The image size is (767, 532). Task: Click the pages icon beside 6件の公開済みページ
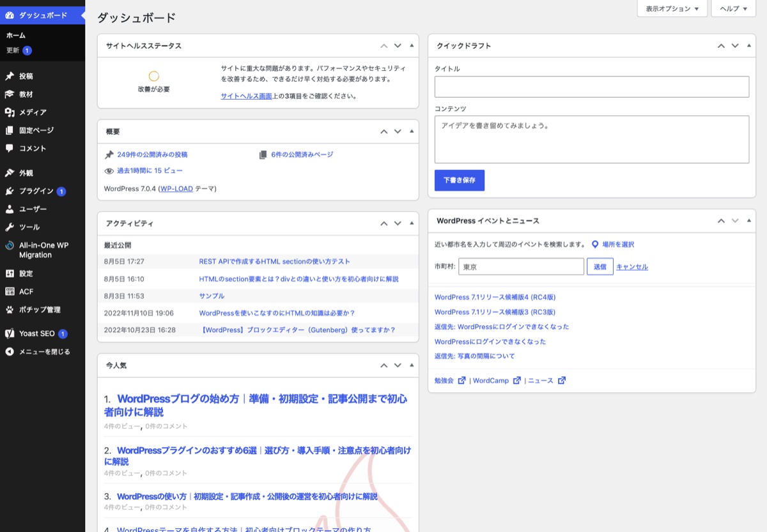(263, 155)
